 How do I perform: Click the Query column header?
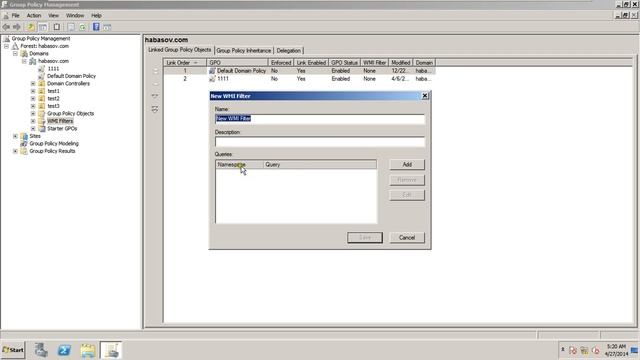[320, 164]
